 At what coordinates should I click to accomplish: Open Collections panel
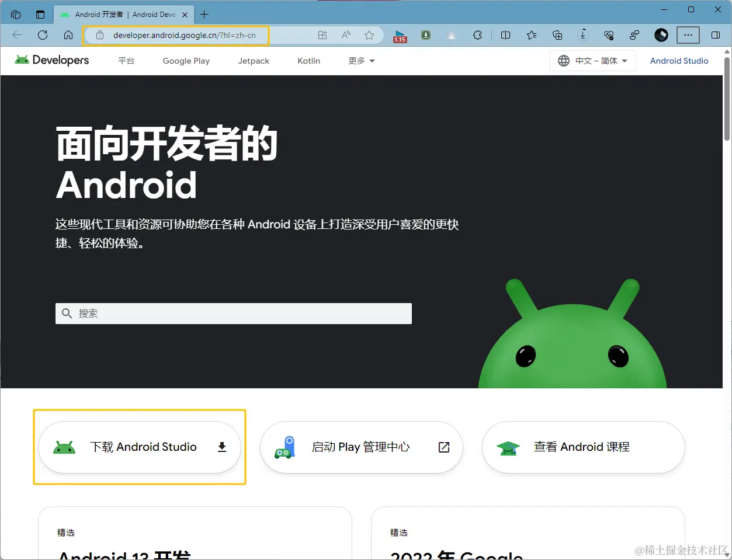click(x=557, y=35)
